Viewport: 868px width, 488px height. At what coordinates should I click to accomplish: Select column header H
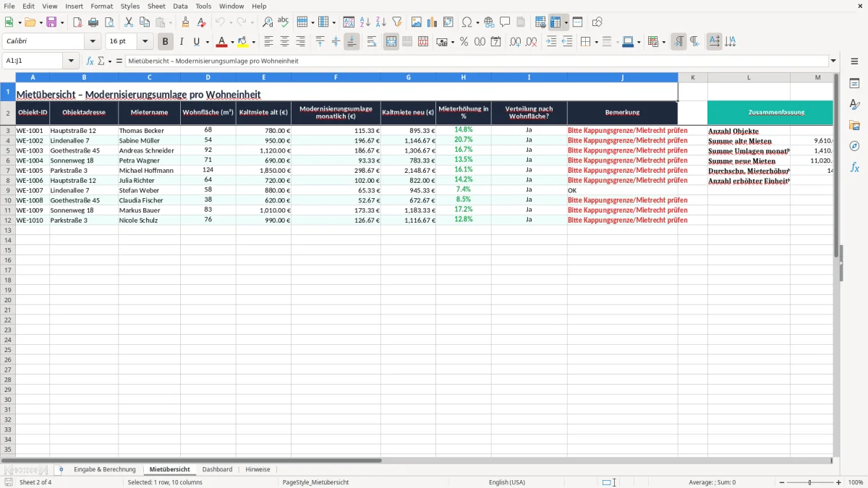point(463,77)
